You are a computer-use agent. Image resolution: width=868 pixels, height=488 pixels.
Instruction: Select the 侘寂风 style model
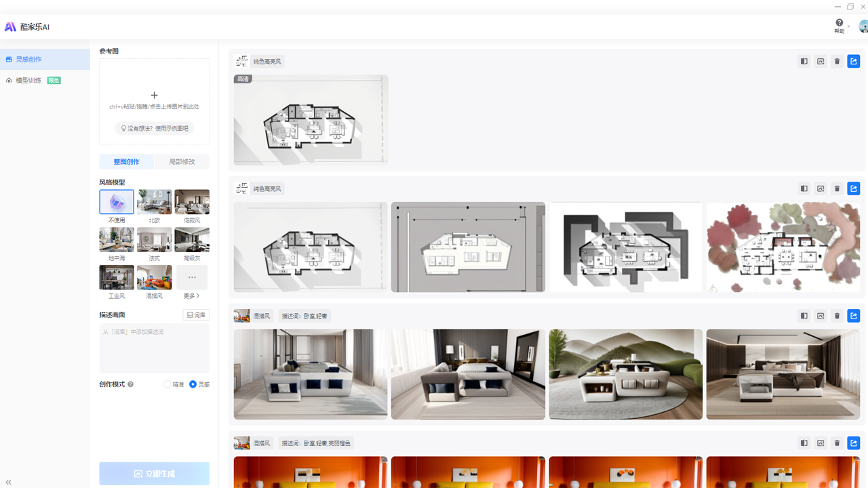[x=192, y=202]
